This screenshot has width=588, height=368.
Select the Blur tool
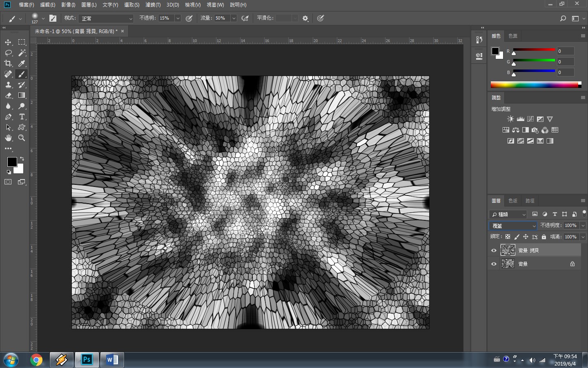click(8, 106)
